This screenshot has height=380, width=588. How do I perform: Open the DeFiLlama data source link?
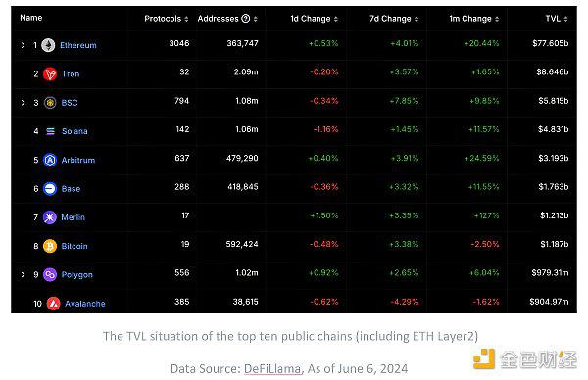pos(272,369)
